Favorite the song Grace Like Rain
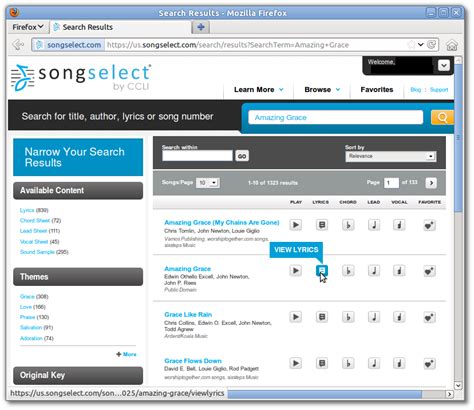Viewport: 474px width, 410px height. [x=429, y=317]
